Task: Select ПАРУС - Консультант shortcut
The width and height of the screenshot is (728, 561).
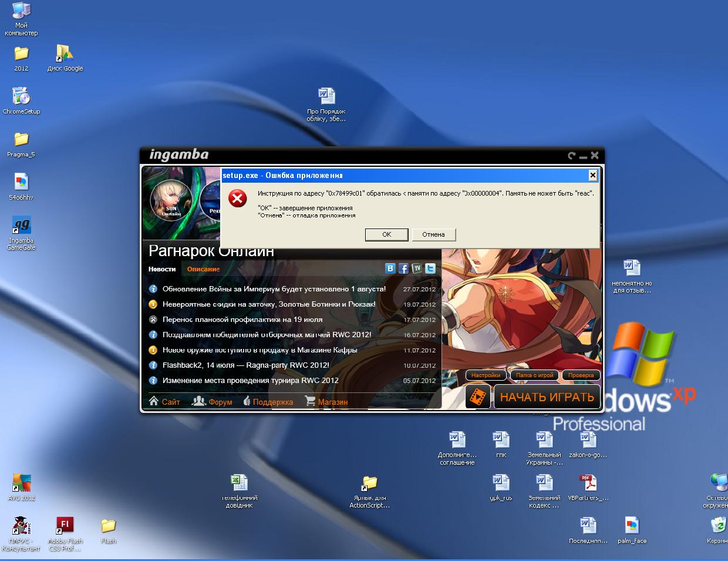Action: click(x=21, y=534)
